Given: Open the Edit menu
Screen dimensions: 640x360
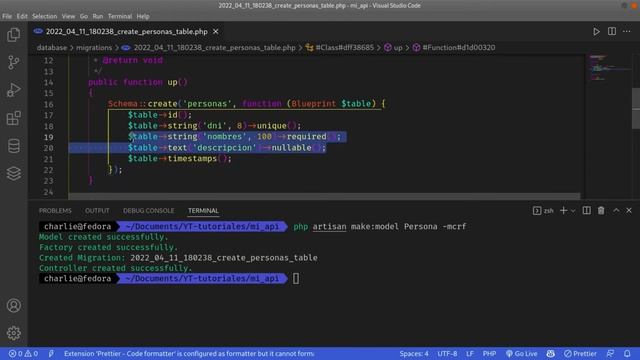Looking at the screenshot, I should (x=22, y=16).
